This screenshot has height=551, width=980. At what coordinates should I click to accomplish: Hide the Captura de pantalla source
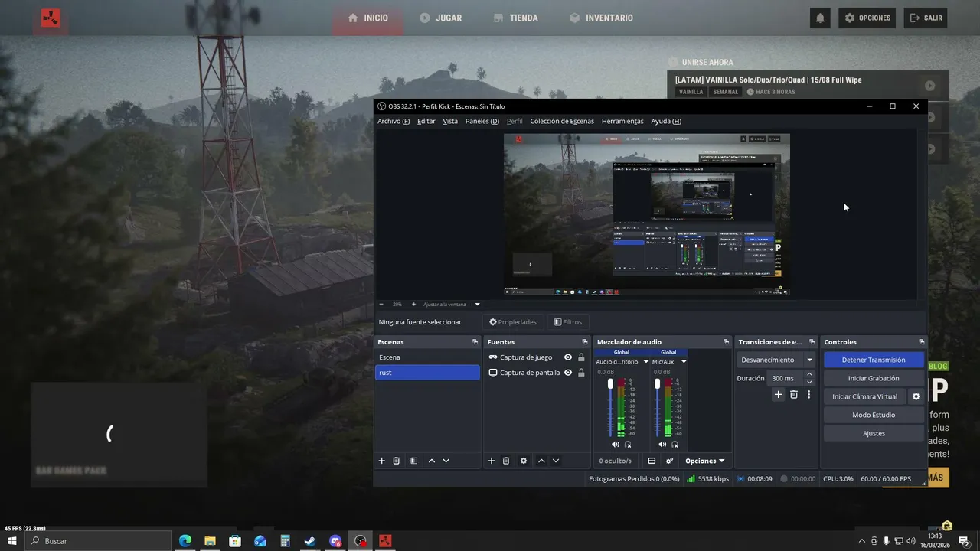pos(568,373)
